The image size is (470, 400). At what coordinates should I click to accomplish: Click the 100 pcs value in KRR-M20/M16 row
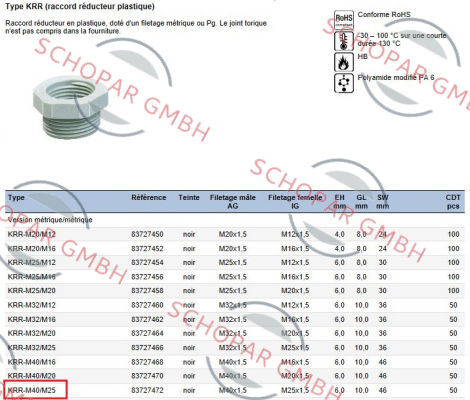click(x=453, y=249)
